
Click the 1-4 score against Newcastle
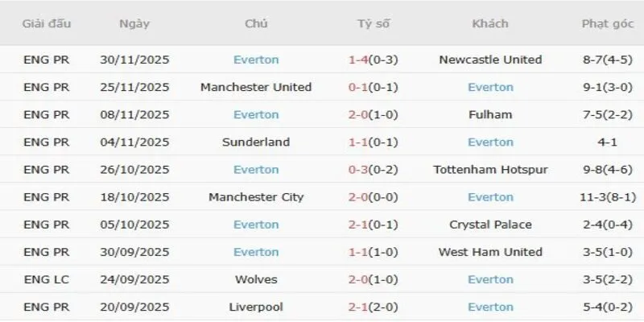[357, 60]
